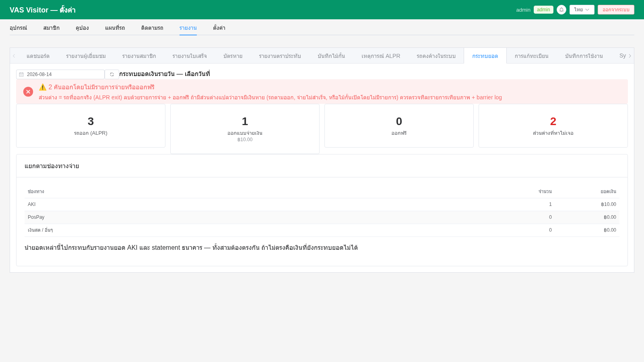644x362 pixels.
Task: Click the เงินสด / อื่นๆ row
Action: 322,230
